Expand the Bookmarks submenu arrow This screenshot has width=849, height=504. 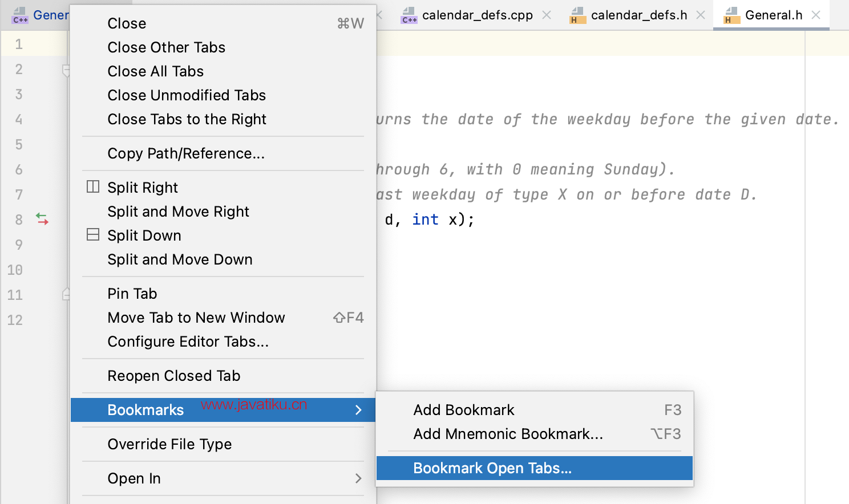tap(358, 410)
